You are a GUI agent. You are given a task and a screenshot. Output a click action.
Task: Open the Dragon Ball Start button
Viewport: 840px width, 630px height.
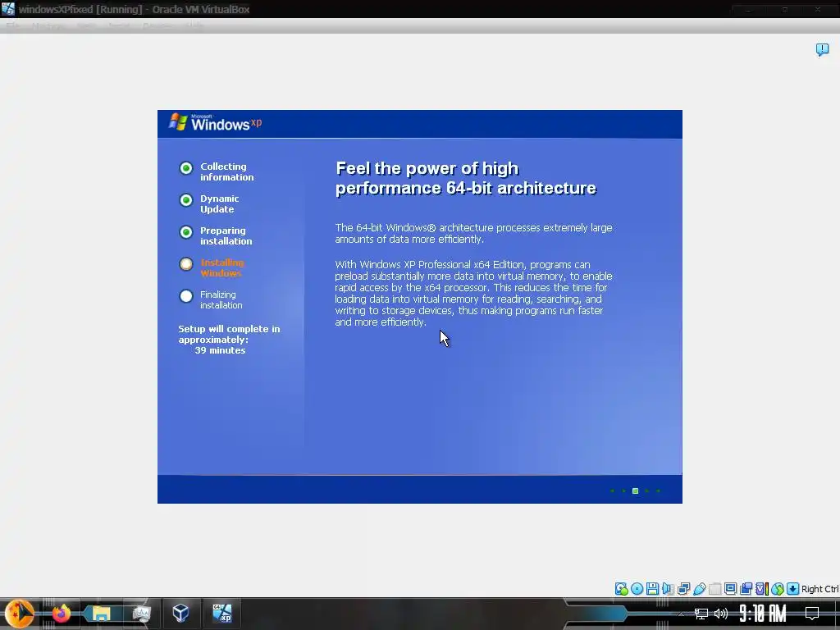[x=20, y=613]
